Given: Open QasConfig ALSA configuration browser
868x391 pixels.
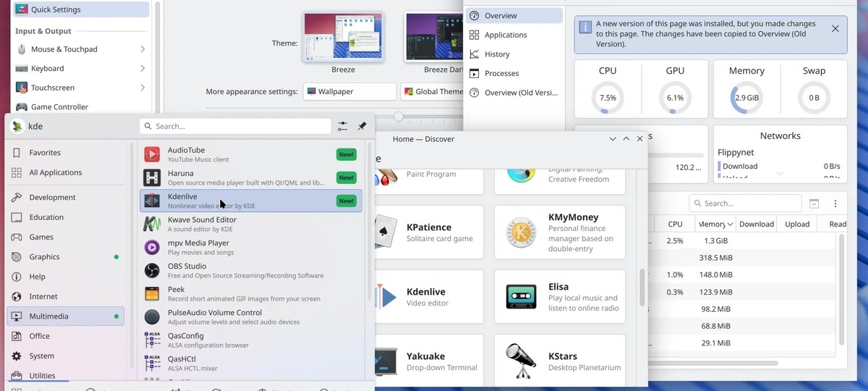Looking at the screenshot, I should (x=250, y=340).
